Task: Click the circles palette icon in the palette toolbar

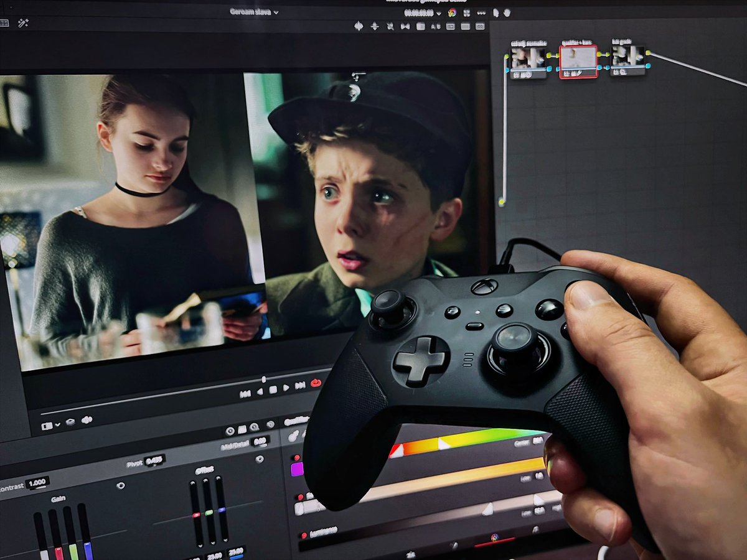Action: point(230,431)
